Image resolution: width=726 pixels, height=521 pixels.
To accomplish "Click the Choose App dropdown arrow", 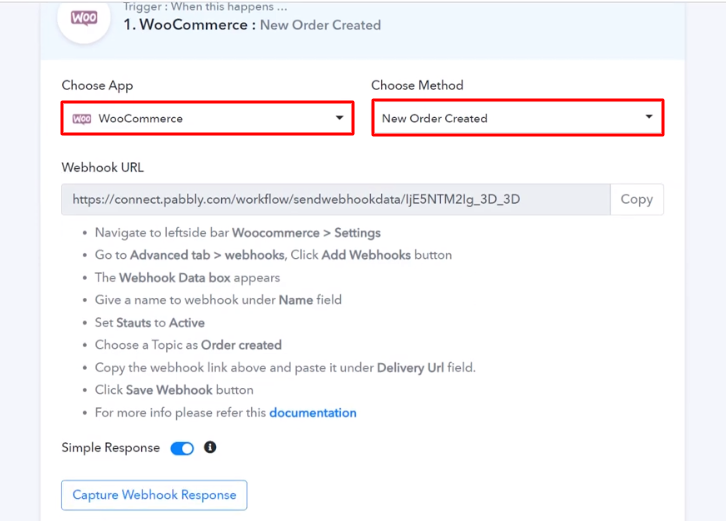I will click(339, 118).
